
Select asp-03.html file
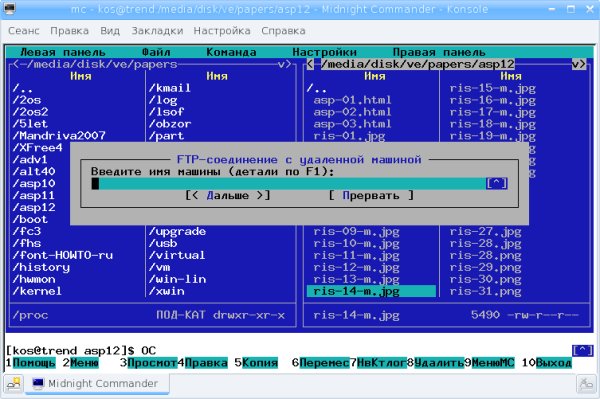click(x=352, y=124)
